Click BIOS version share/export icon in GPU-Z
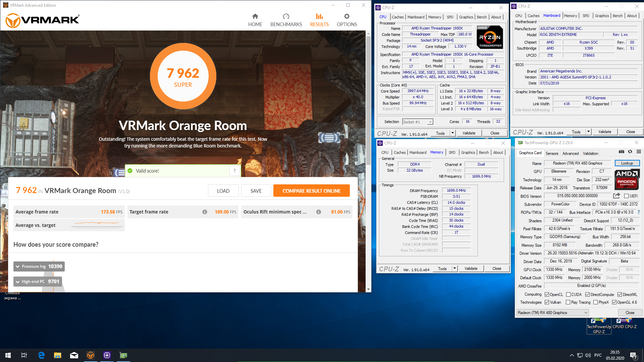The width and height of the screenshot is (644, 362). 616,196
